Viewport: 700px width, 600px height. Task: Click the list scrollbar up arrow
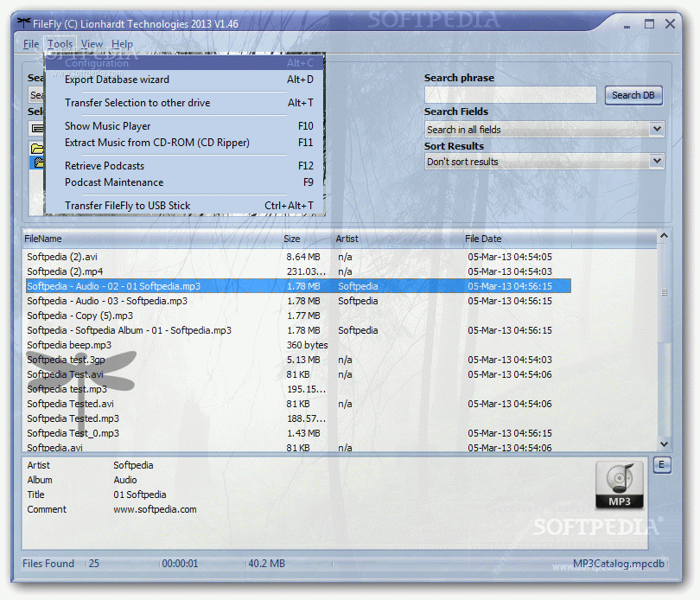click(664, 236)
